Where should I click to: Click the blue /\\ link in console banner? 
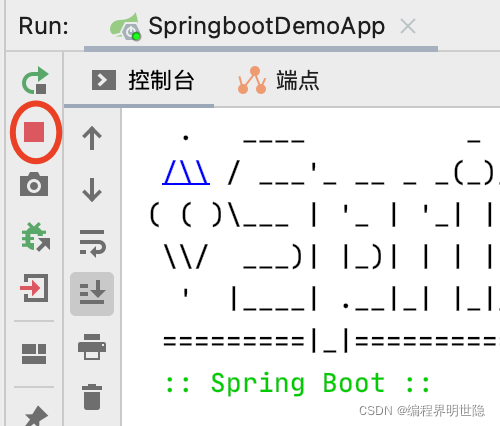pos(186,172)
